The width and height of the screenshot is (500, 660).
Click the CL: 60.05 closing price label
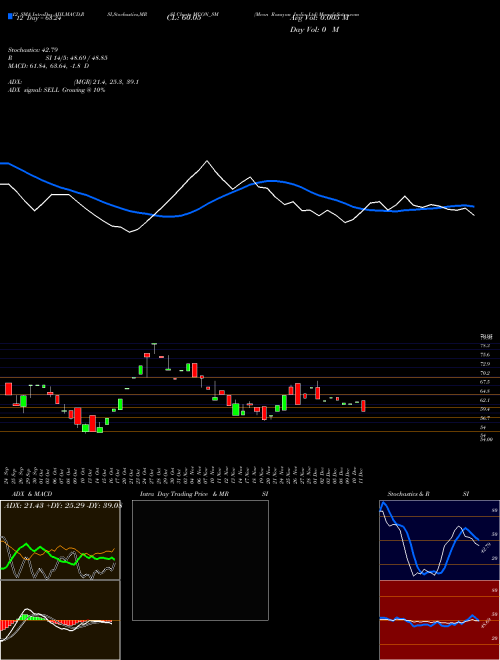click(184, 19)
